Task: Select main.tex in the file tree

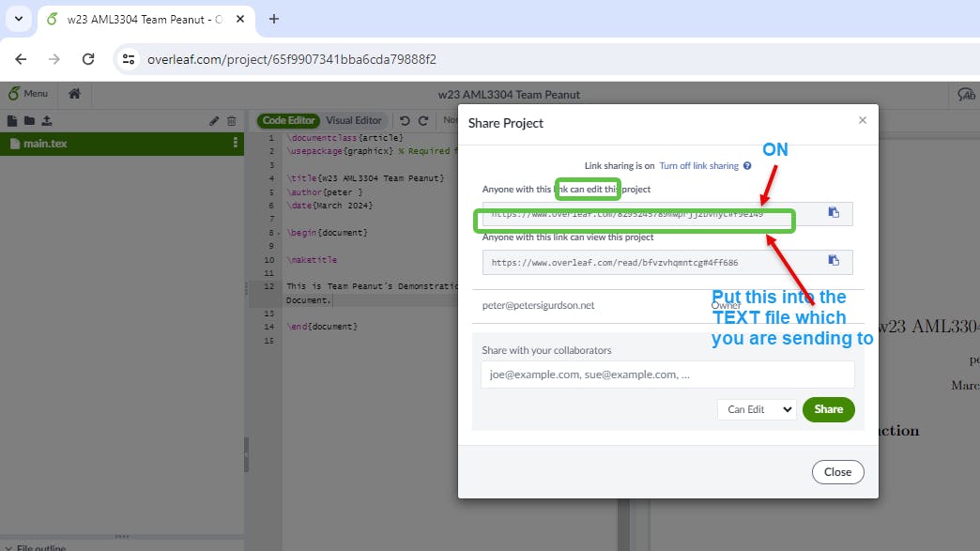Action: tap(122, 144)
